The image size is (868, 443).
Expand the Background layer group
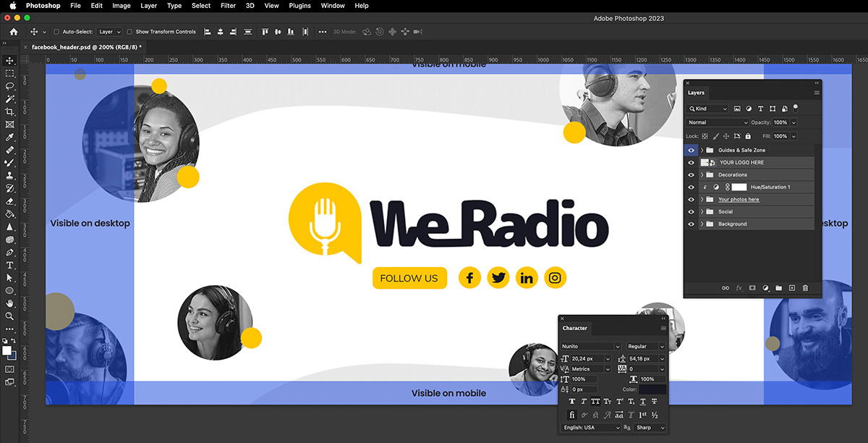point(702,224)
